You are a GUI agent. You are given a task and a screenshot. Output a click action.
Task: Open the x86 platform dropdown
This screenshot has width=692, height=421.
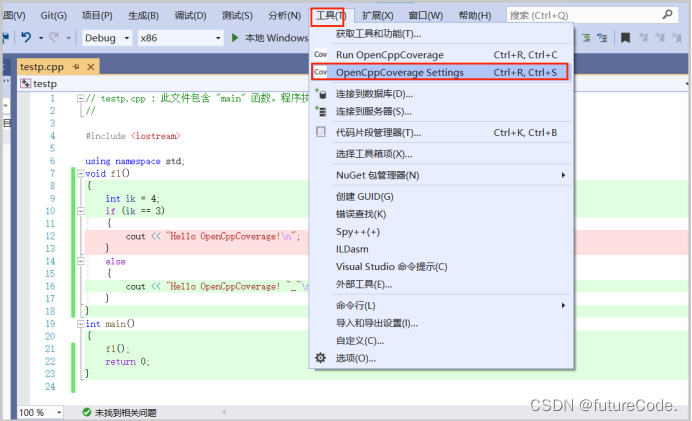[x=180, y=38]
